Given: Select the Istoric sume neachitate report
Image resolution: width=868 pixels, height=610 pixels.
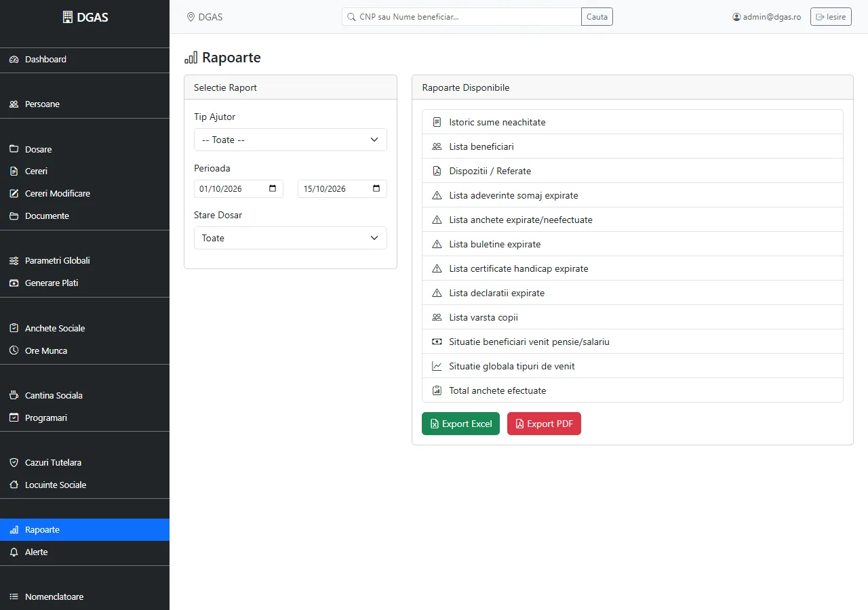Looking at the screenshot, I should 632,122.
